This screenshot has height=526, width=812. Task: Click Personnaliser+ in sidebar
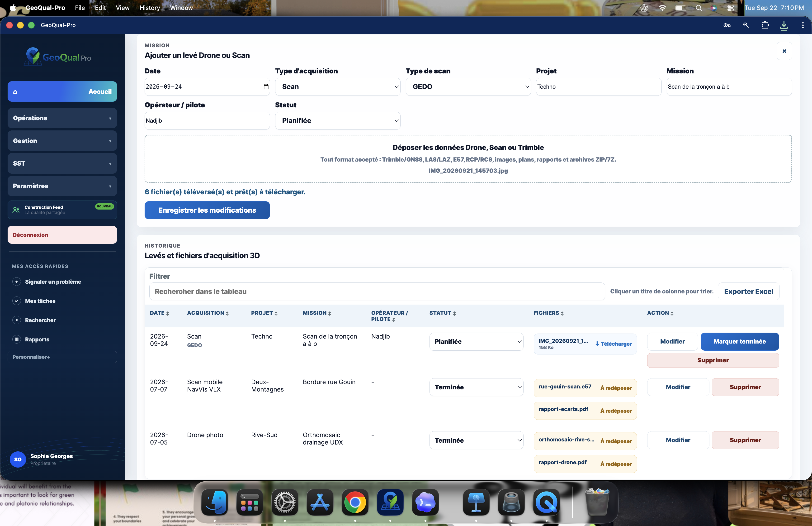click(62, 357)
